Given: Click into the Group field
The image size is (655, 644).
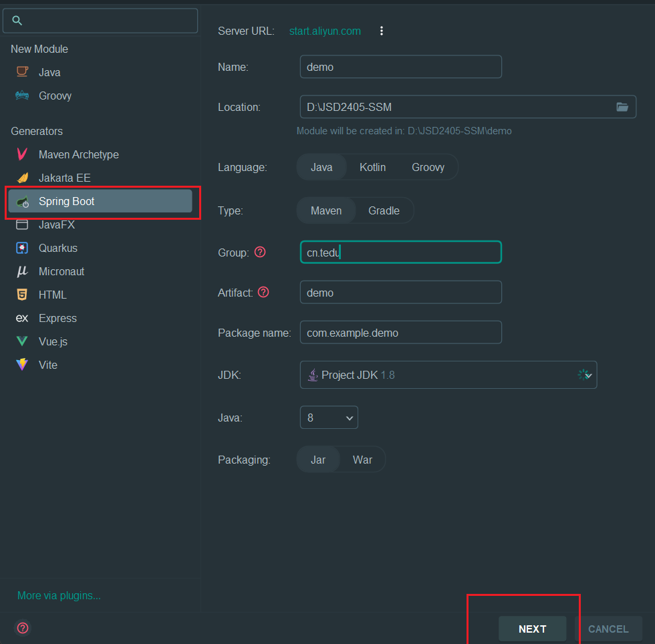Looking at the screenshot, I should pos(401,253).
